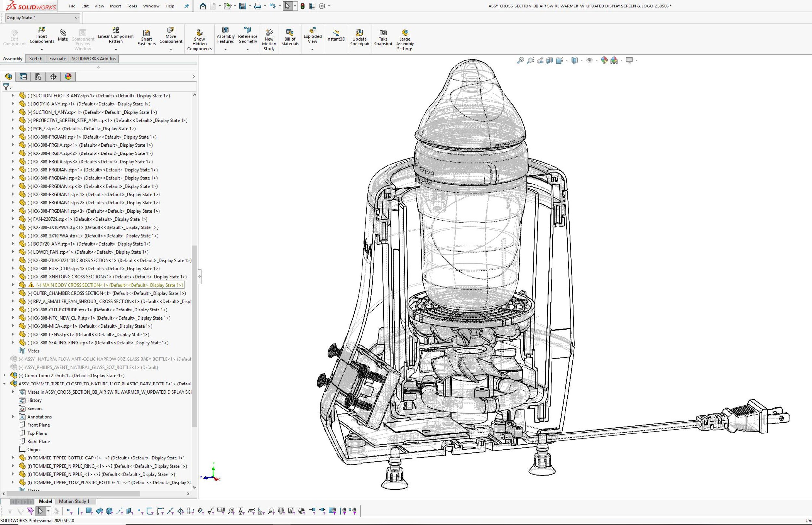
Task: Open Bill of Materials tool
Action: click(x=290, y=37)
